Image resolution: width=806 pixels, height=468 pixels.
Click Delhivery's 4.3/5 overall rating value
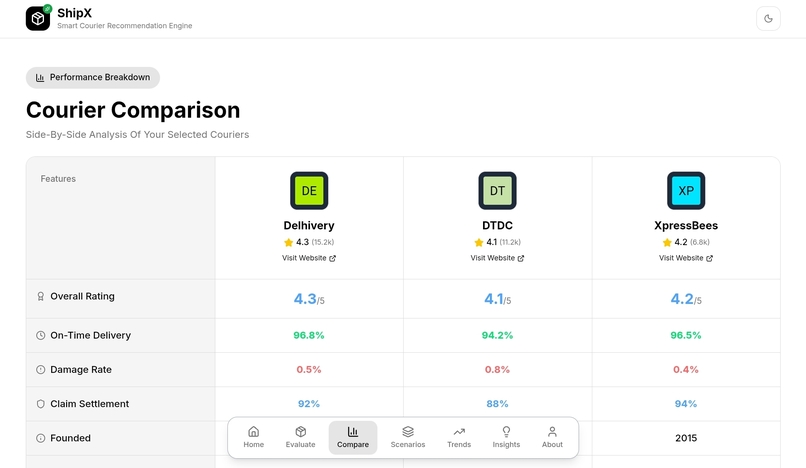309,299
